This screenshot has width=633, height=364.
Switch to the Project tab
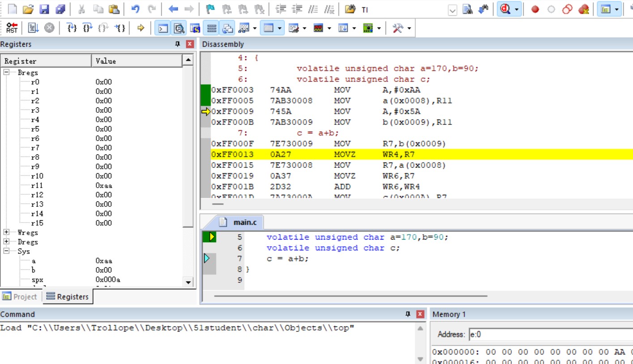click(x=20, y=296)
